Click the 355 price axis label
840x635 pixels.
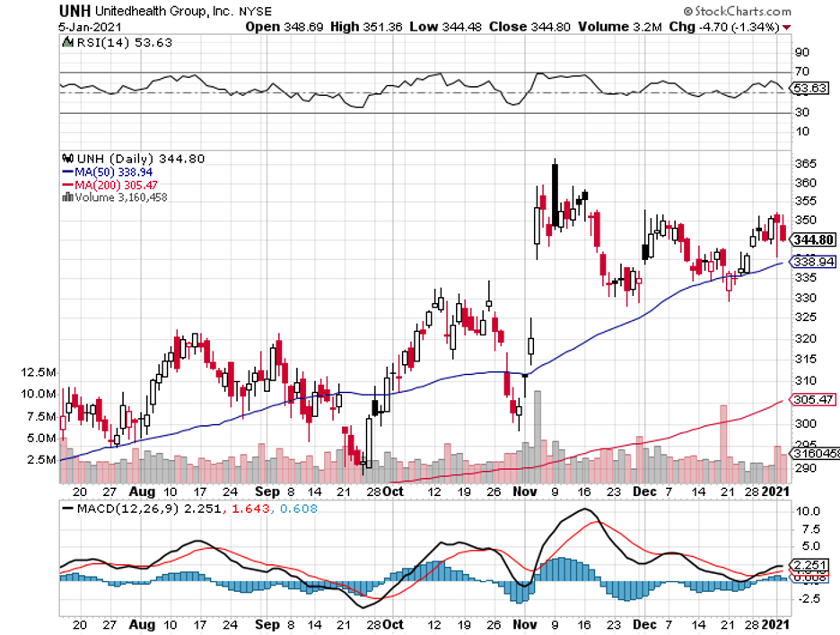[x=805, y=201]
